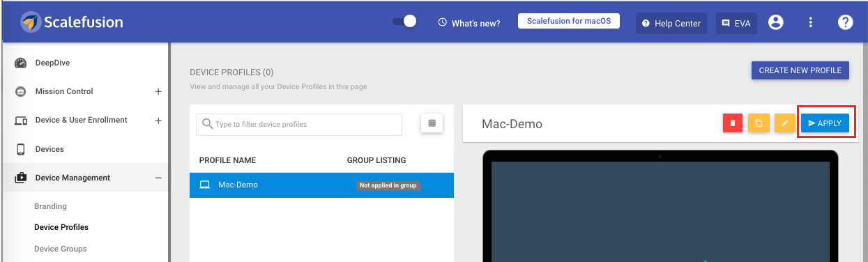The image size is (868, 262).
Task: Switch to grid view icon
Action: point(432,123)
